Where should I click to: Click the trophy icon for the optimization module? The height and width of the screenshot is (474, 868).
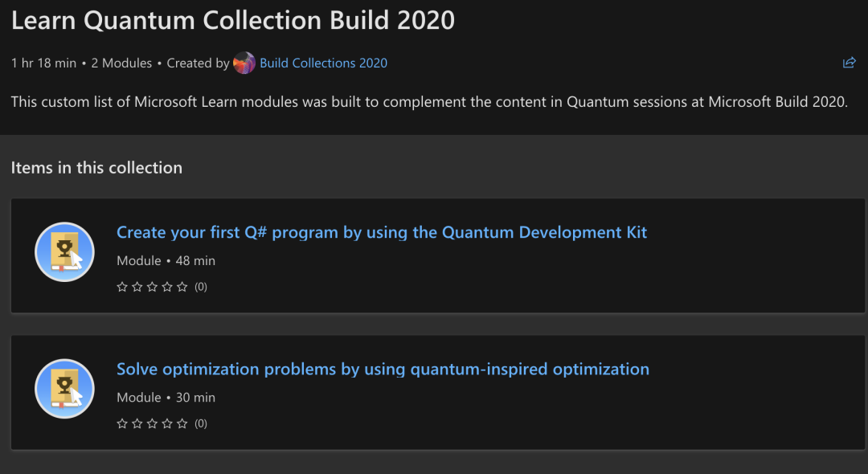[65, 389]
